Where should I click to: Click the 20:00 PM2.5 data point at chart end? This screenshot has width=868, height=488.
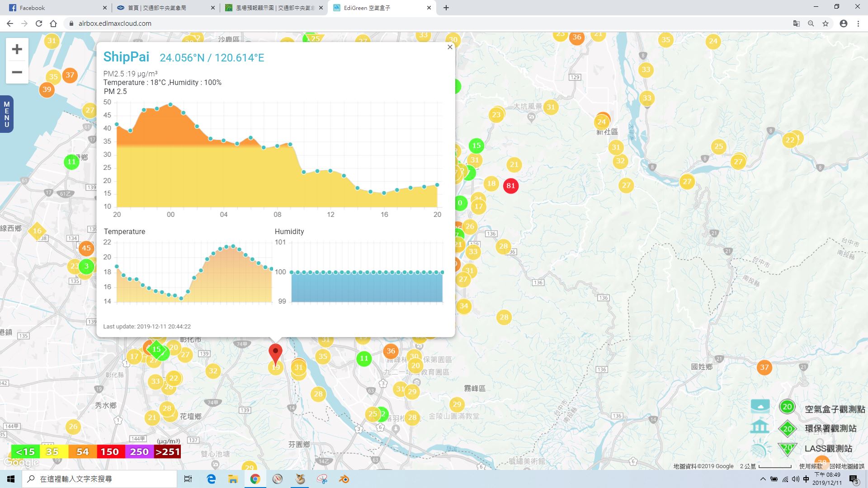point(437,185)
